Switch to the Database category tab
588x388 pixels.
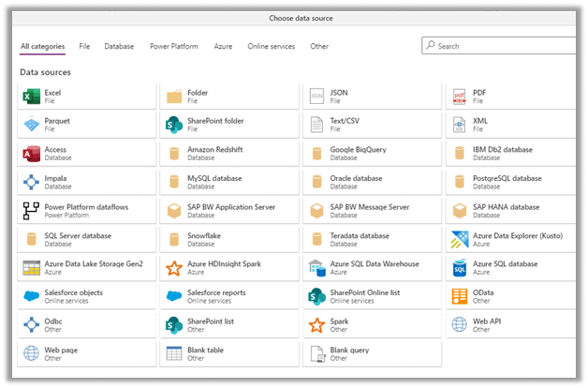click(x=119, y=46)
